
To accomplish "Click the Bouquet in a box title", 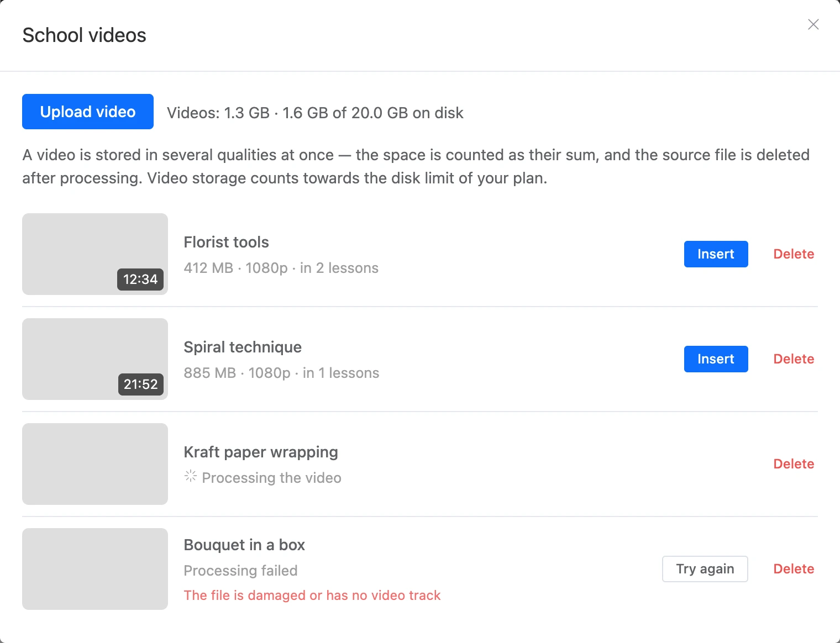I will (x=244, y=545).
